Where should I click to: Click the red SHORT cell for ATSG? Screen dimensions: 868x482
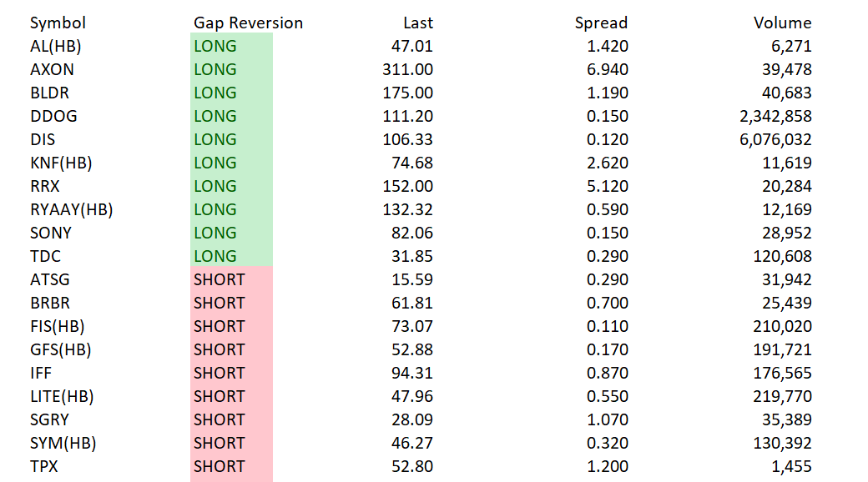point(219,279)
